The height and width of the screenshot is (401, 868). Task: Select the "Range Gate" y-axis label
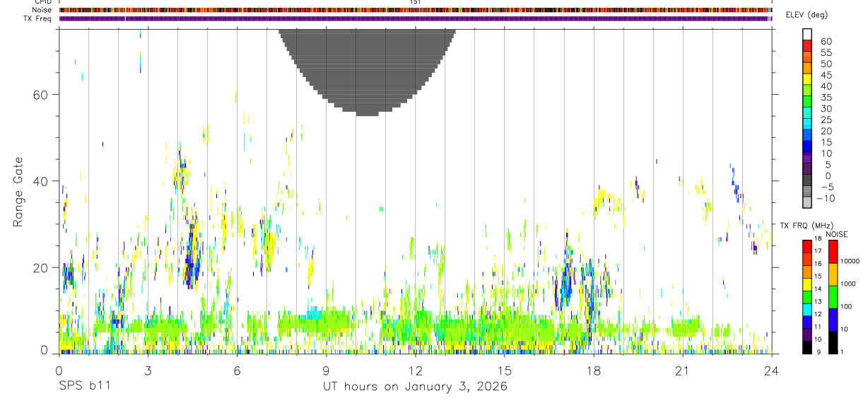[x=19, y=192]
